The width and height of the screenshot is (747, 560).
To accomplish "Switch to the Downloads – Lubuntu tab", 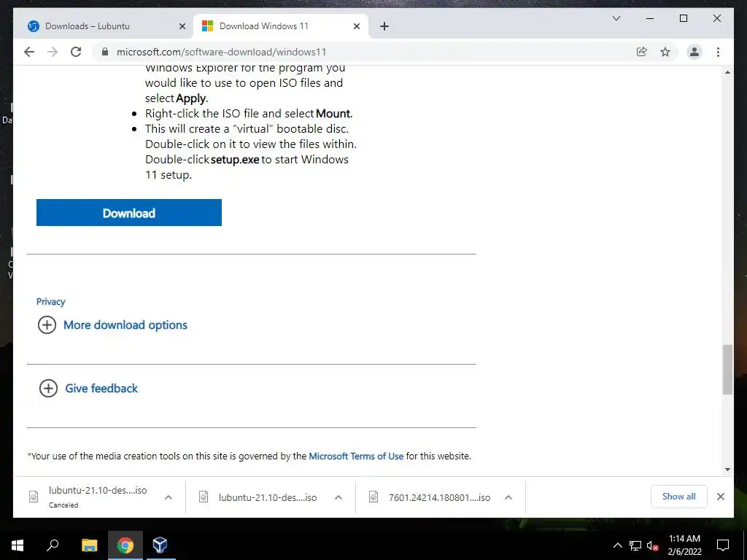I will click(x=107, y=26).
